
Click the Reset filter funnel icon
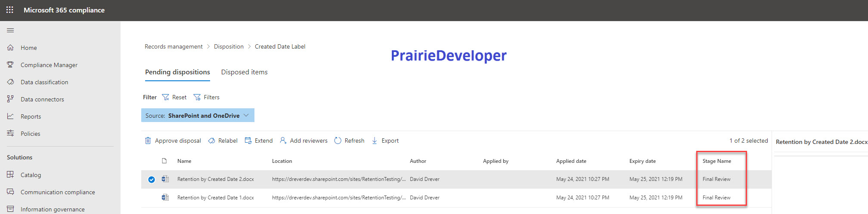(x=165, y=97)
